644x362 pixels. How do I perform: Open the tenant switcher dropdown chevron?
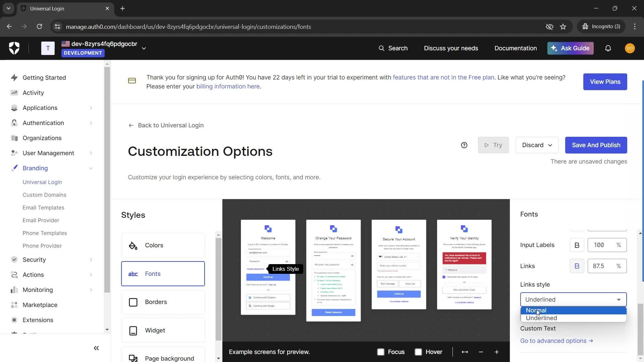[144, 48]
